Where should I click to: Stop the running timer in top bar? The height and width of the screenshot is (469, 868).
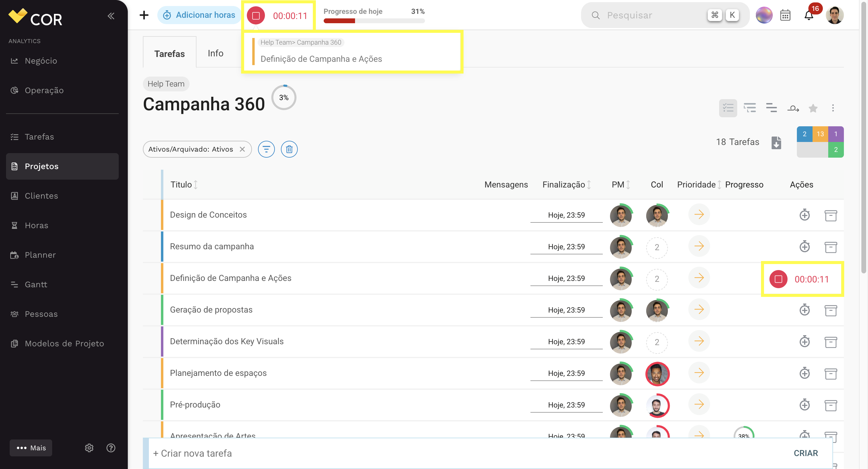[256, 15]
